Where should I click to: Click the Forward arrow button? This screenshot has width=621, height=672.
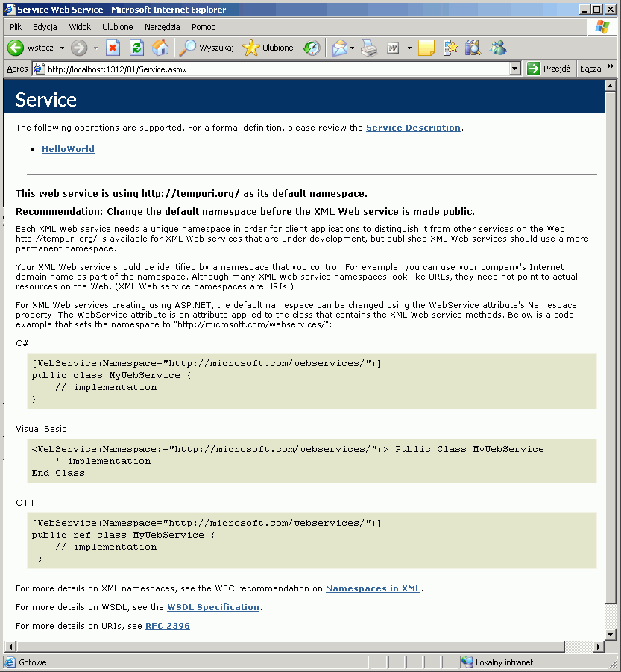(x=79, y=48)
